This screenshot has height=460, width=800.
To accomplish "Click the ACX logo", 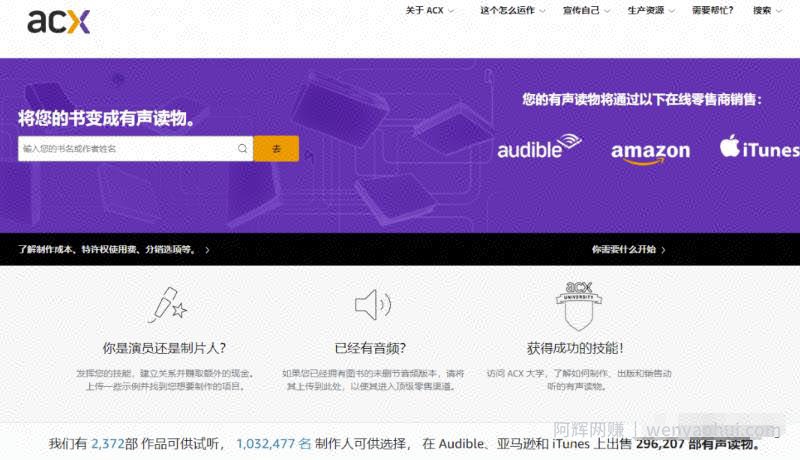I will point(59,21).
